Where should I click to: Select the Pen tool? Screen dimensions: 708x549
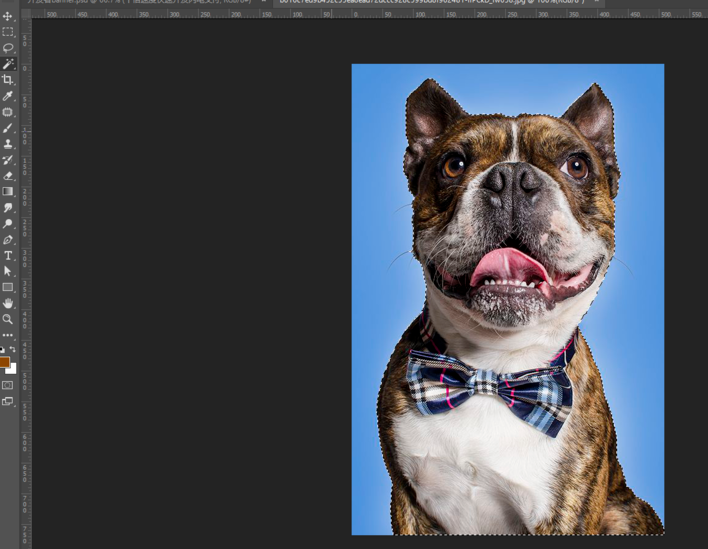(x=8, y=240)
